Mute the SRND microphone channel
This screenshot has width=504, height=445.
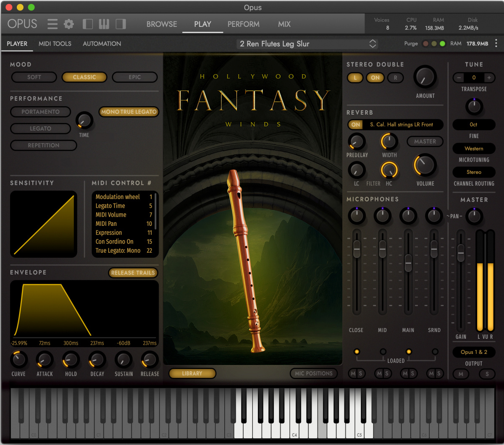[430, 373]
